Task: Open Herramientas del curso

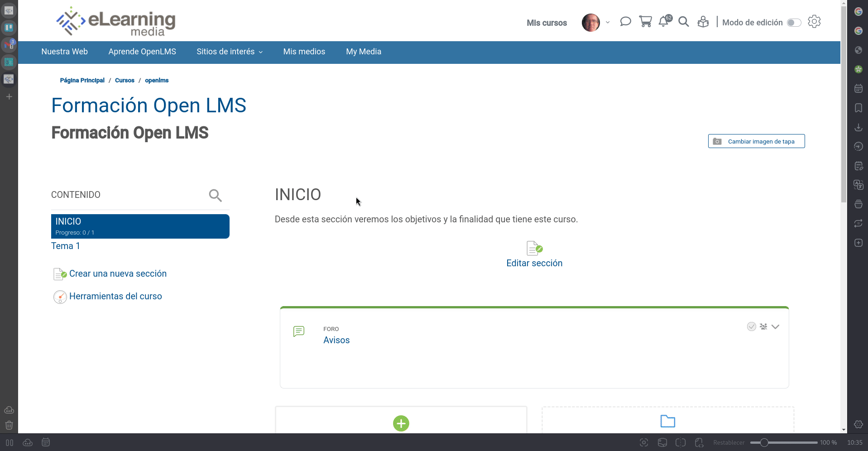Action: 115,296
